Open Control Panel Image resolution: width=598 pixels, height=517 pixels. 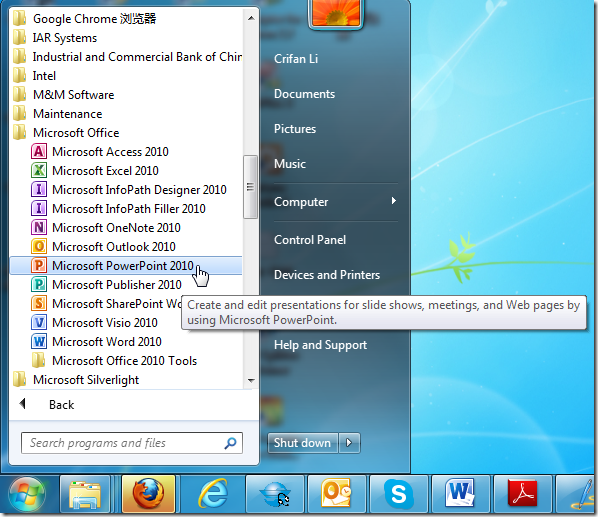310,240
